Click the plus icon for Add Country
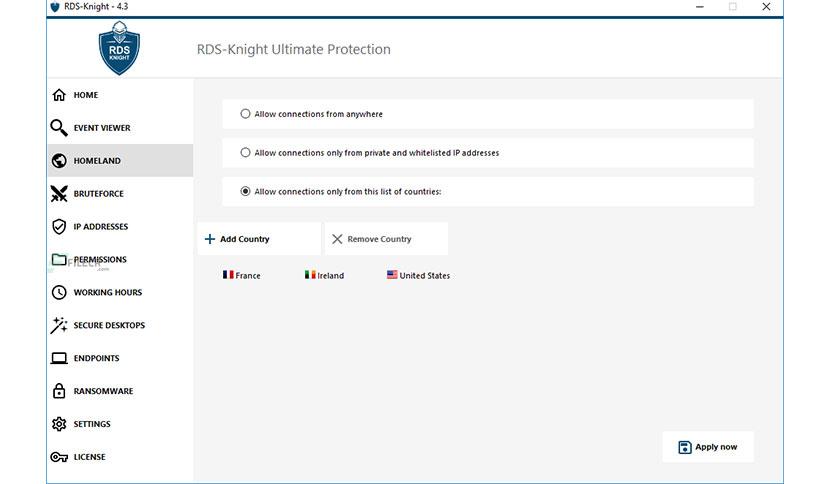 [x=210, y=239]
